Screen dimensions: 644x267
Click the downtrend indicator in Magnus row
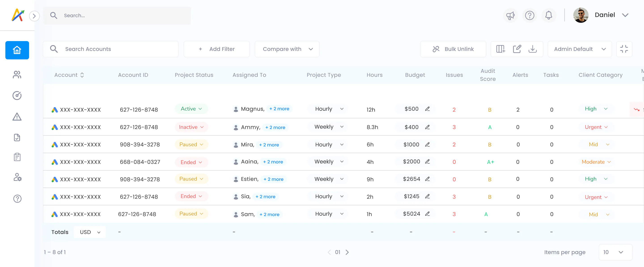tap(636, 109)
